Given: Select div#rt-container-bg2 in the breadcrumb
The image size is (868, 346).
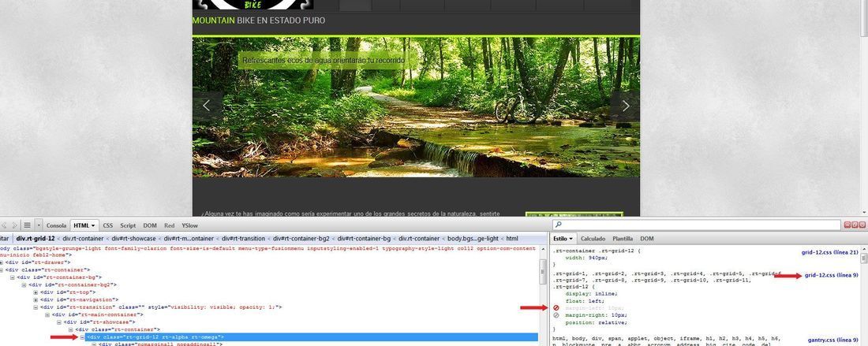Looking at the screenshot, I should click(301, 239).
